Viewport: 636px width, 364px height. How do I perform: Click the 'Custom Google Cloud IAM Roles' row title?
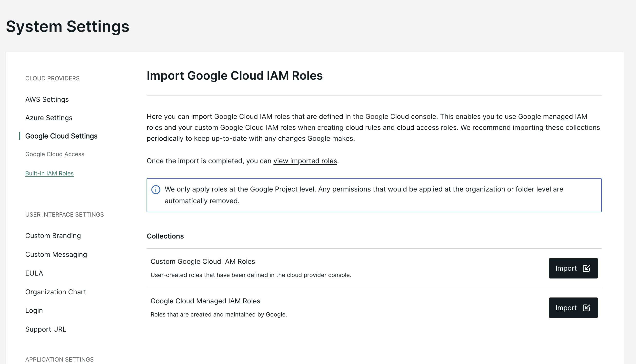pos(203,261)
